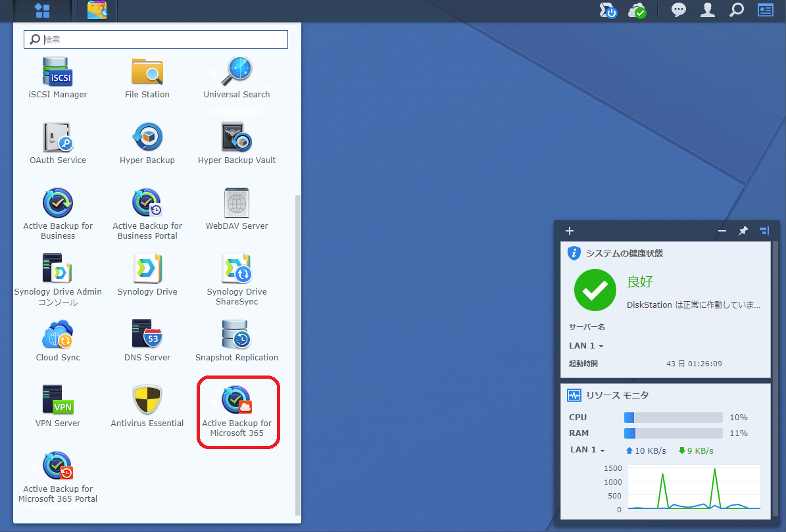The image size is (786, 532).
Task: Open WebDAV Server
Action: pos(237,209)
